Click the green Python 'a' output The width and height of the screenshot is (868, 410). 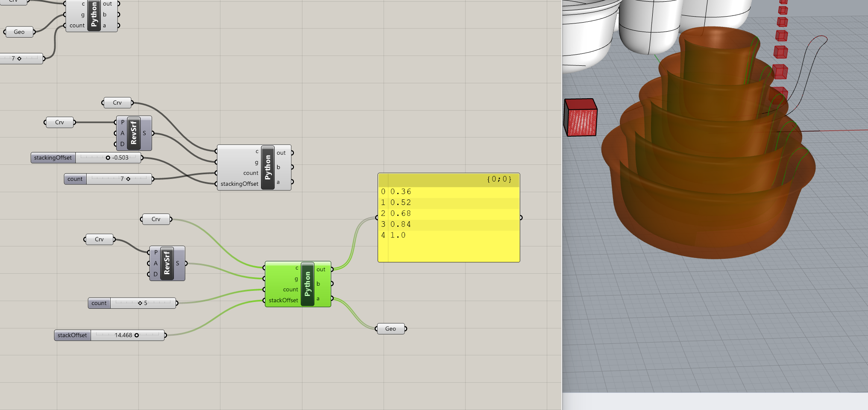pos(318,299)
